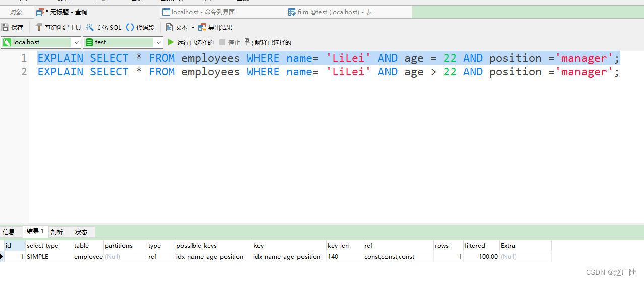Screen dimensions: 644x281
Task: Click the type column header
Action: tap(161, 246)
